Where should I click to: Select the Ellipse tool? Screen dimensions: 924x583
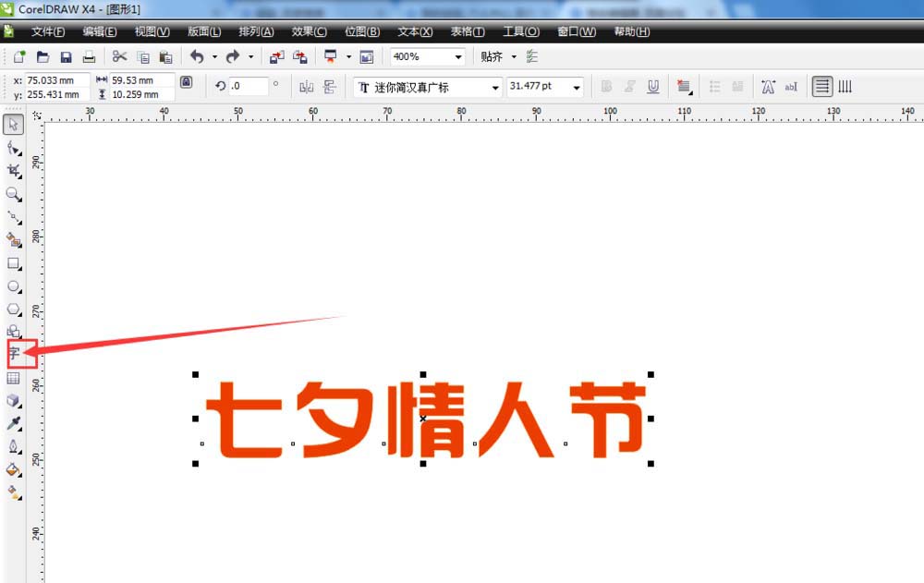[14, 286]
